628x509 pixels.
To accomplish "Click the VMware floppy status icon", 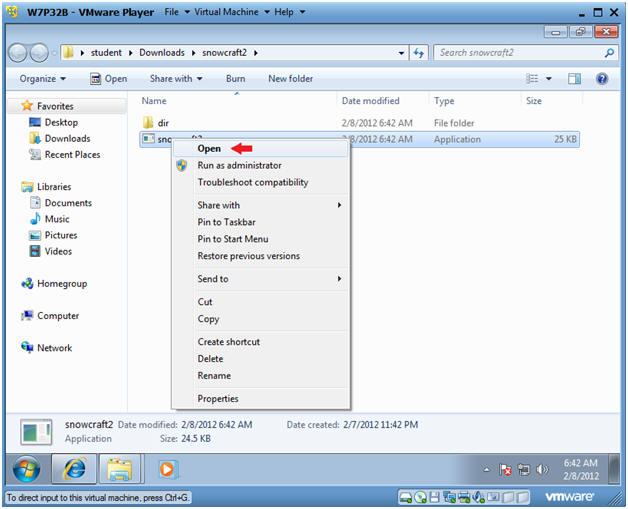I will click(x=434, y=497).
